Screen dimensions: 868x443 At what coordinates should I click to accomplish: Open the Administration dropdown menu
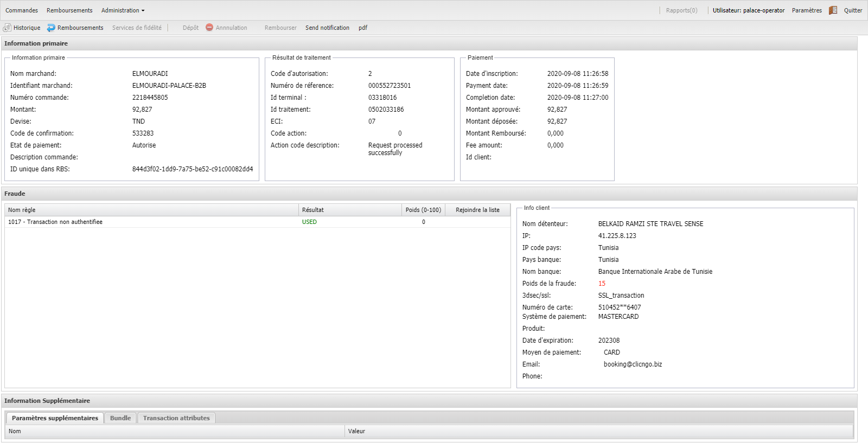[123, 10]
